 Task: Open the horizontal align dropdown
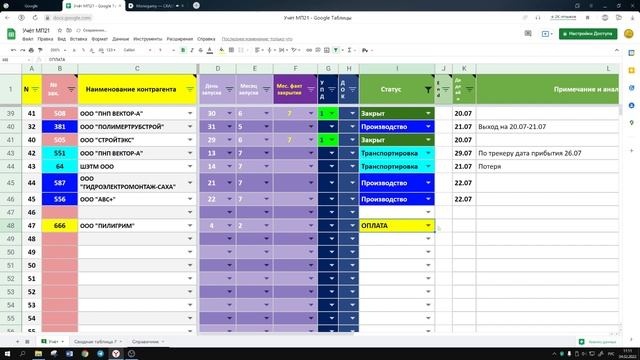click(258, 50)
